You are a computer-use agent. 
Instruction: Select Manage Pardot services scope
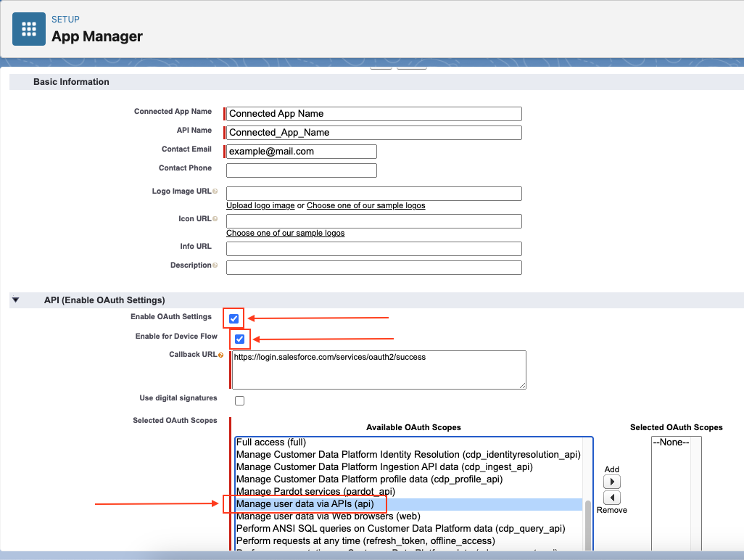pyautogui.click(x=409, y=492)
